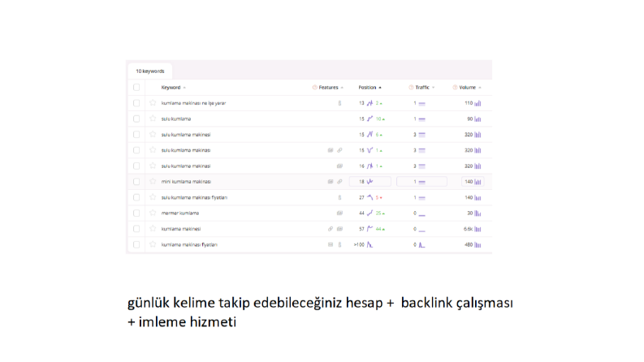644x362 pixels.
Task: Open position trend chart for position 27 keyword
Action: 370,197
